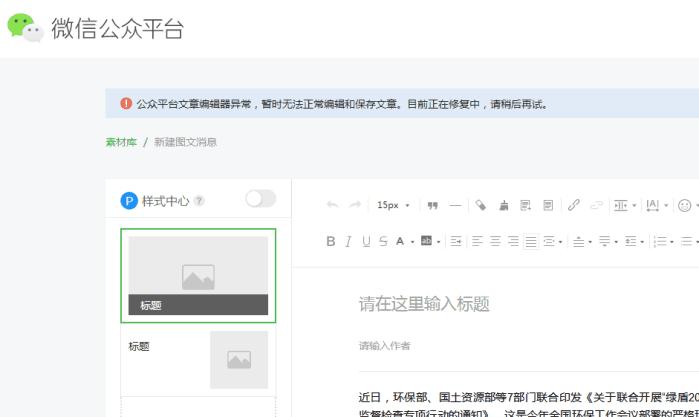Click the 样式中心 help question mark

(199, 201)
